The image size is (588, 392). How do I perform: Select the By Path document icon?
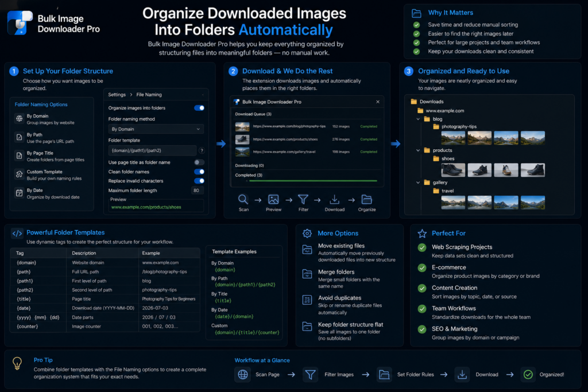pyautogui.click(x=19, y=137)
